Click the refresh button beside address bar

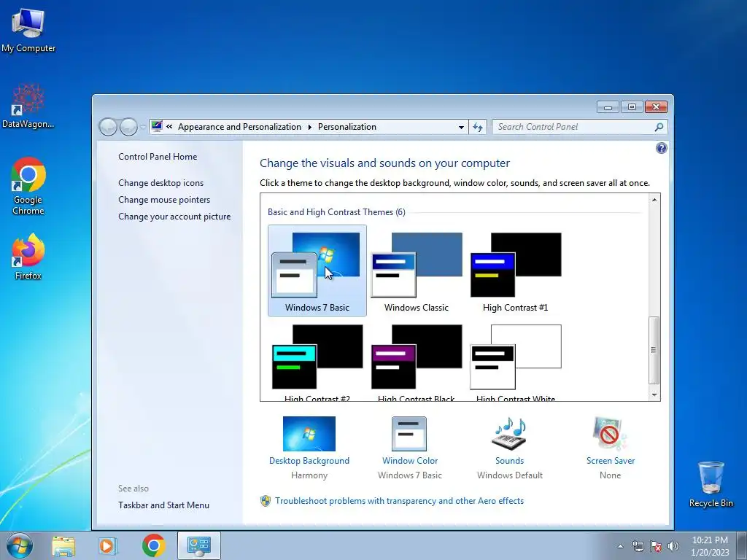click(478, 127)
